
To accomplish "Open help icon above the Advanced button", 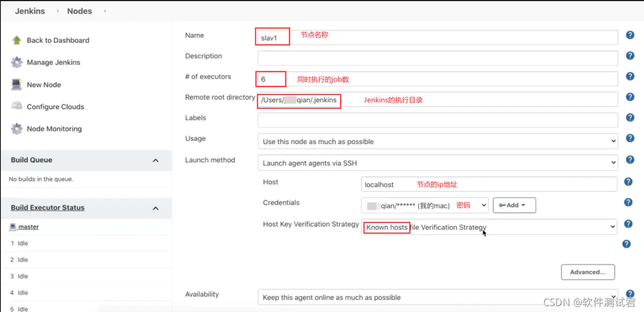I will pos(626,244).
